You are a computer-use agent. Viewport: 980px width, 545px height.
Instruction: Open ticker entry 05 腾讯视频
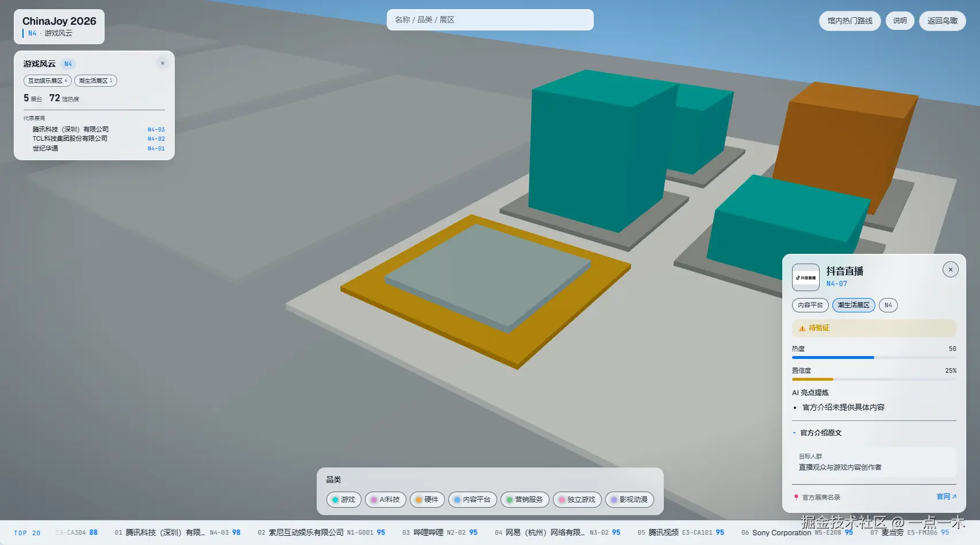coord(681,533)
